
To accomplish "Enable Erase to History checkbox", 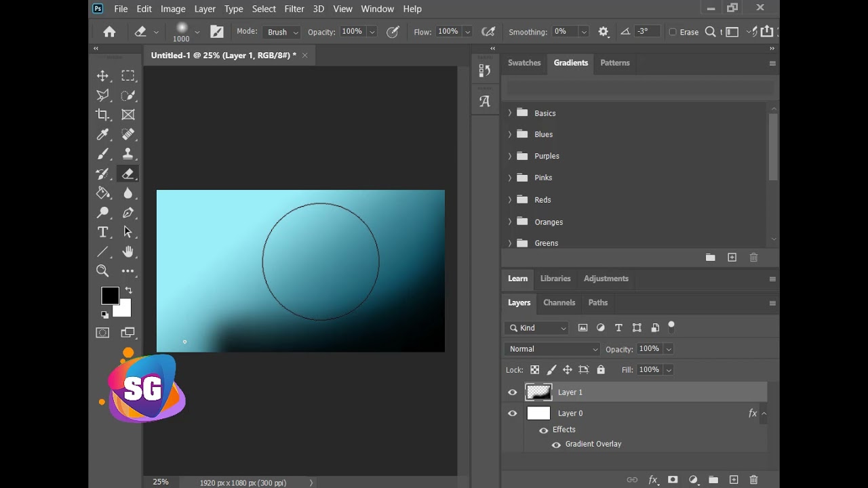I will (673, 32).
